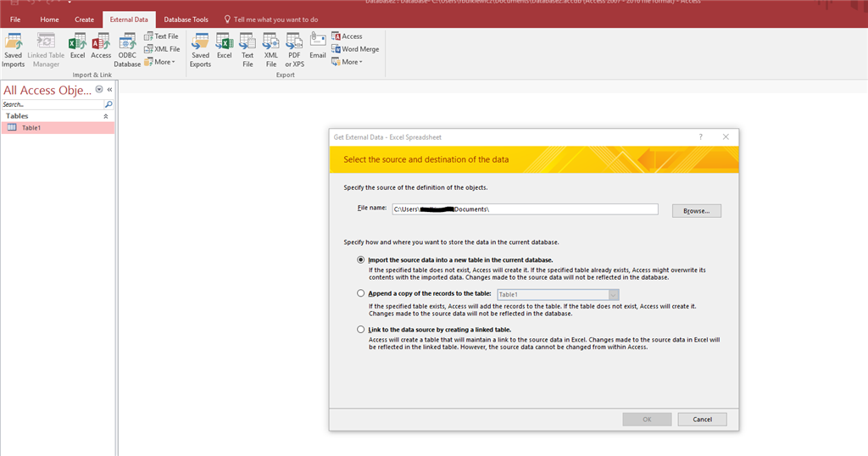Collapse the Tables group
The height and width of the screenshot is (456, 868).
point(106,116)
